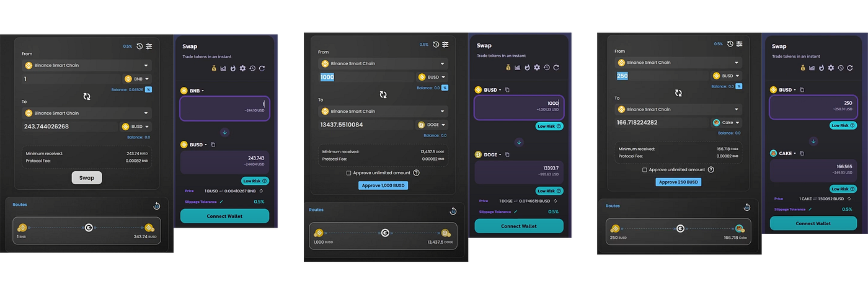Click Connect Wallet in the BUSD-to-CAKE panel
Image resolution: width=868 pixels, height=294 pixels.
click(x=813, y=223)
